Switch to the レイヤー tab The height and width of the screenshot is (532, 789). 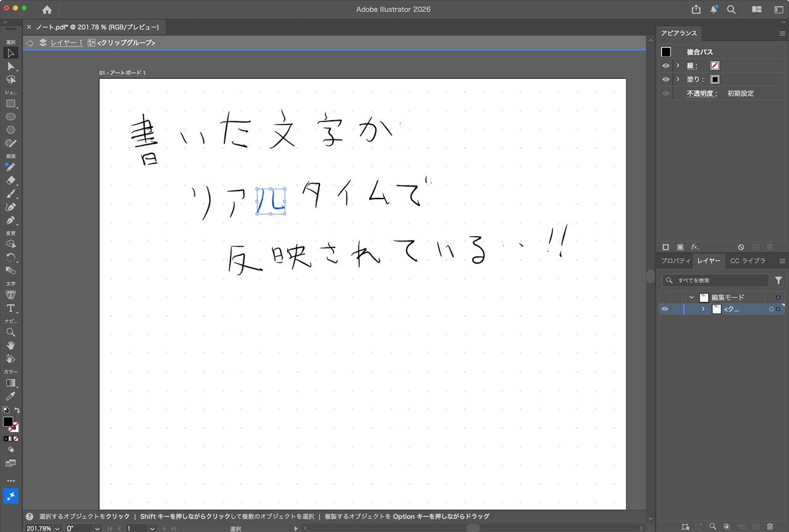(x=709, y=261)
